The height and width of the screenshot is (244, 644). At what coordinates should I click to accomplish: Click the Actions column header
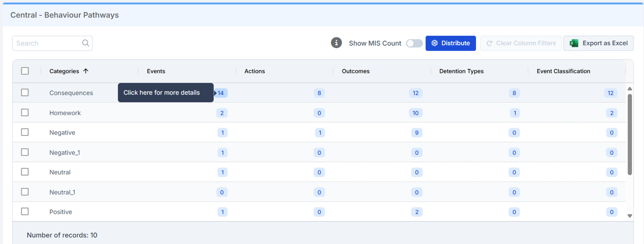tap(255, 71)
